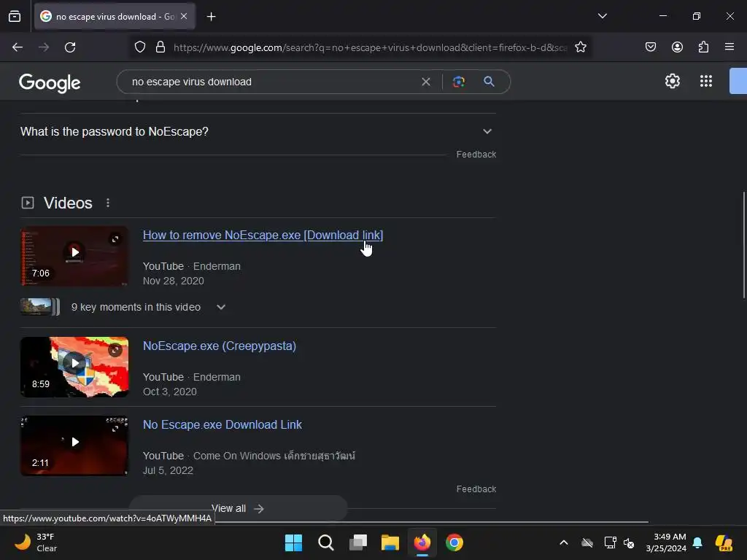Expand 'What is the password to NoEscape?'

pos(258,131)
